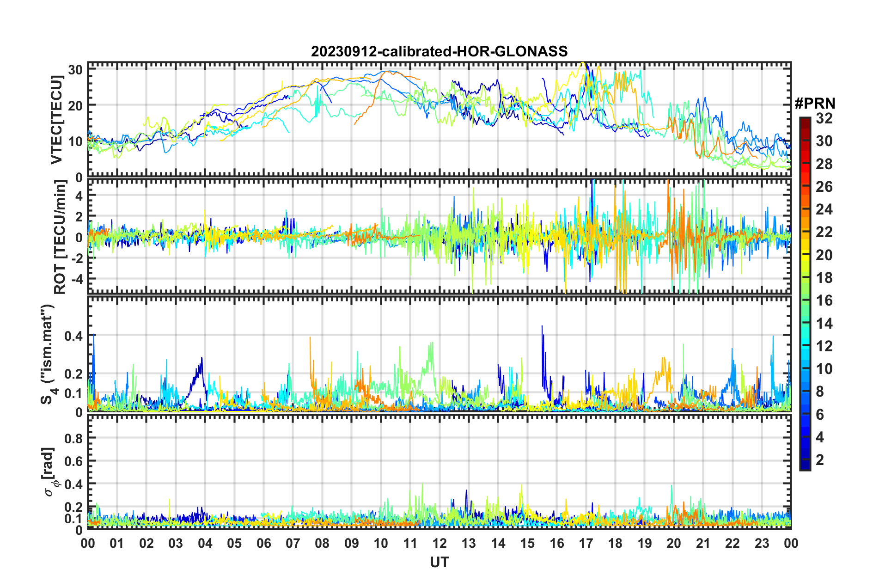The image size is (879, 588).
Task: Click the #PRN colorbar title
Action: click(x=814, y=104)
